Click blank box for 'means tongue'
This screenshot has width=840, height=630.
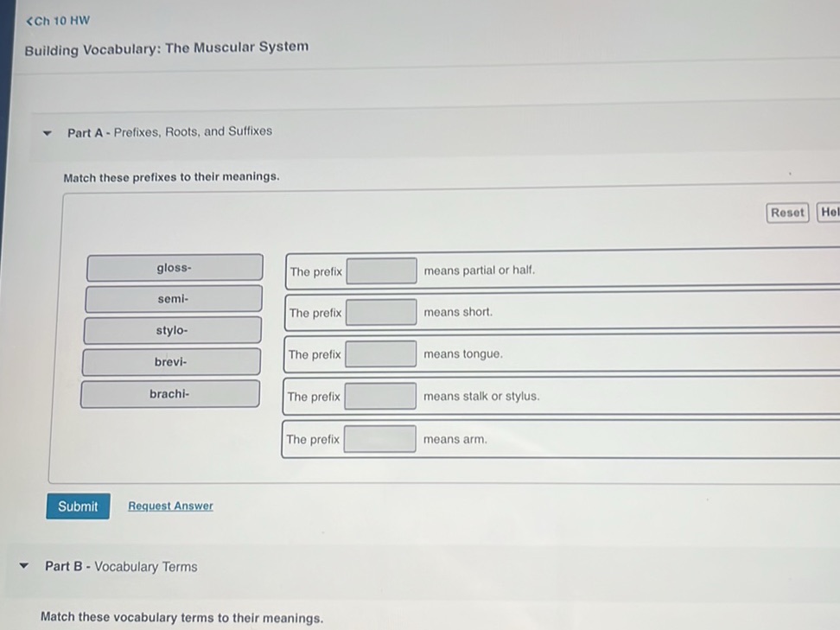(x=380, y=354)
